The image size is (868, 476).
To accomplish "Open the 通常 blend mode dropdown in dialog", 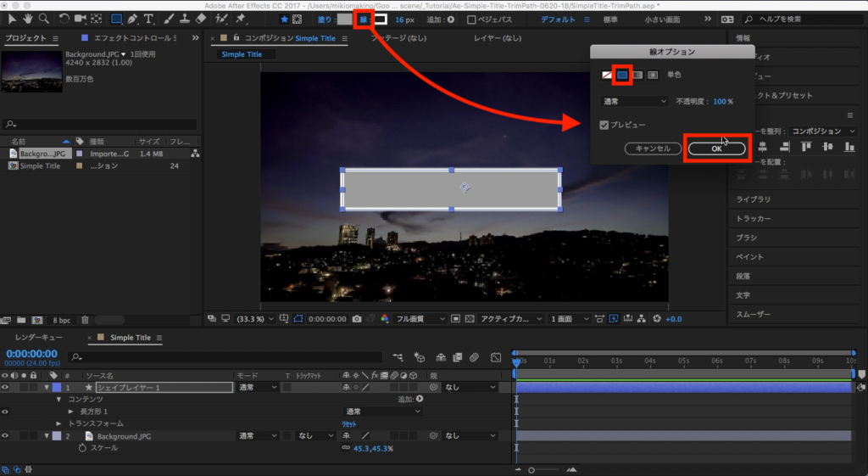I will coord(633,101).
